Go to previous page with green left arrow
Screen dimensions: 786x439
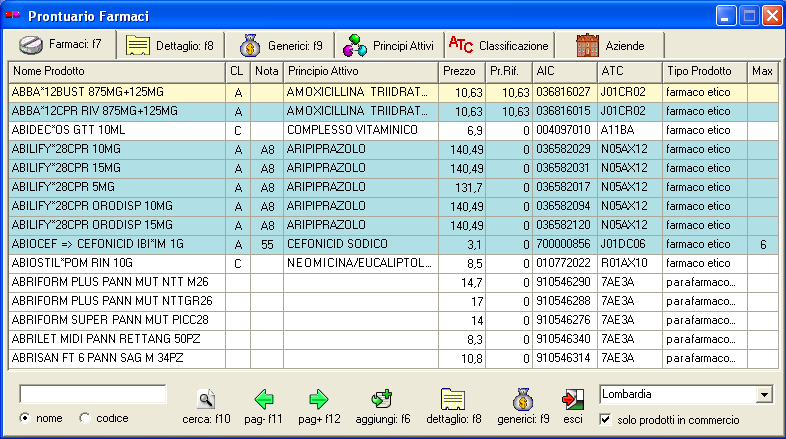coord(264,400)
